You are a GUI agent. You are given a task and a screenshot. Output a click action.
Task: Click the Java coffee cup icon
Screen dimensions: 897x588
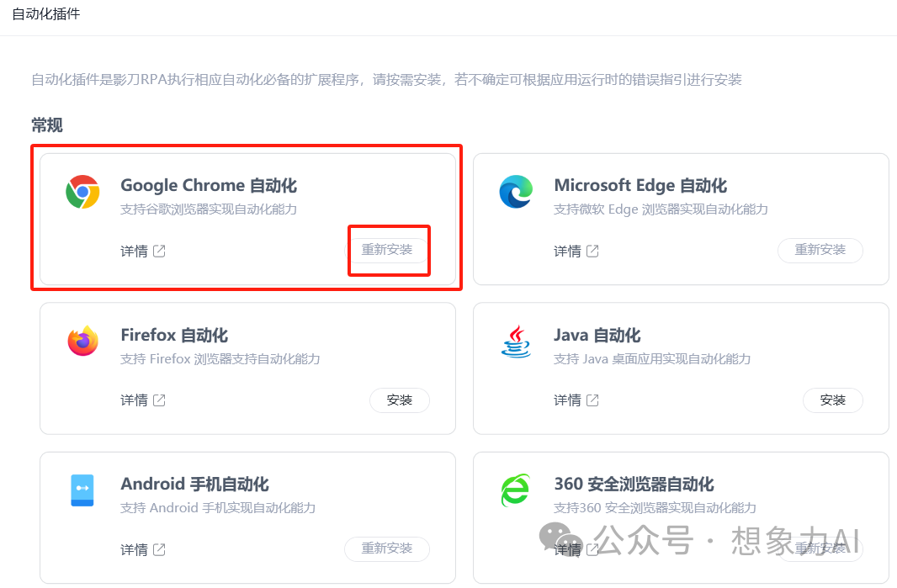coord(516,342)
